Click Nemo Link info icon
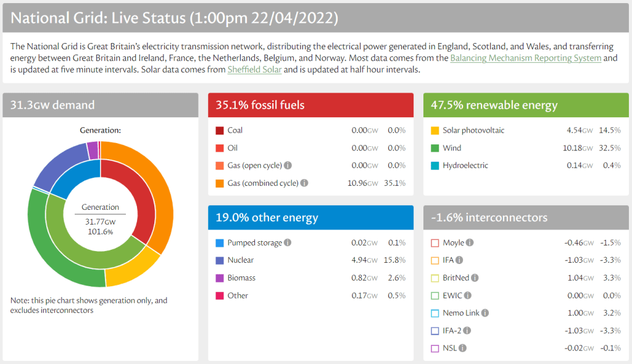The width and height of the screenshot is (632, 364). [485, 313]
